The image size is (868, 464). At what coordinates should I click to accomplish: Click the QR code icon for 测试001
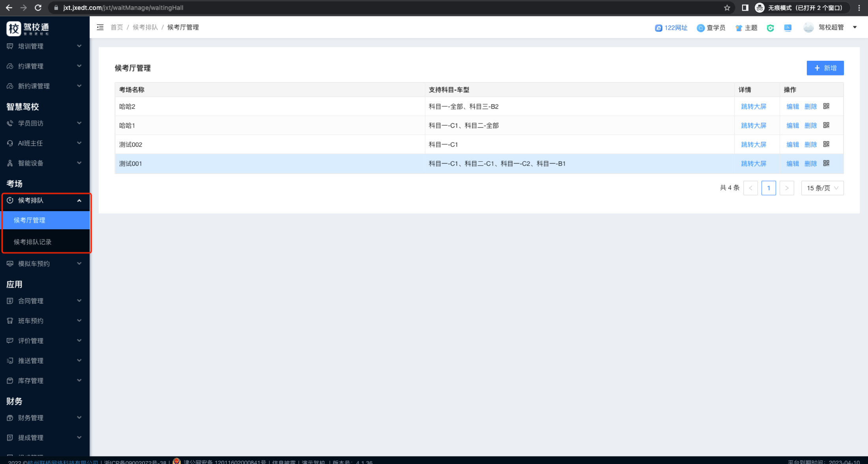[x=826, y=163]
